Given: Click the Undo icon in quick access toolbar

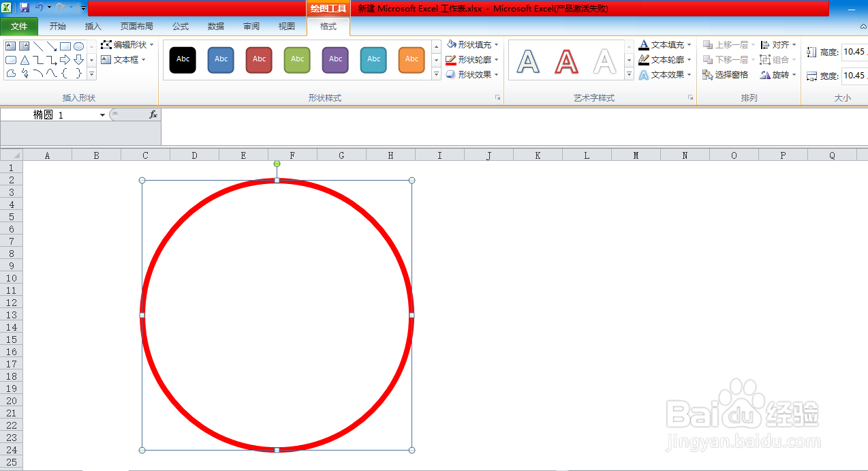Looking at the screenshot, I should click(39, 7).
